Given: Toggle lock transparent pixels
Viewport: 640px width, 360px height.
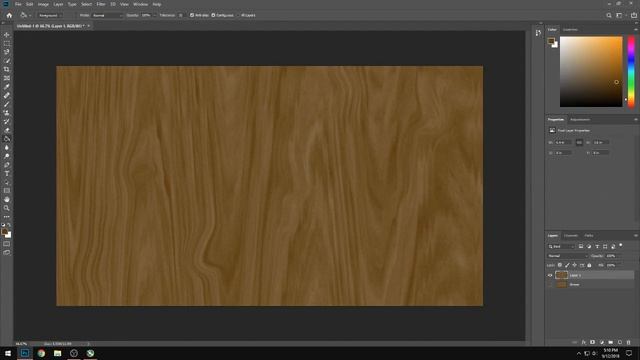Looking at the screenshot, I should [x=560, y=265].
